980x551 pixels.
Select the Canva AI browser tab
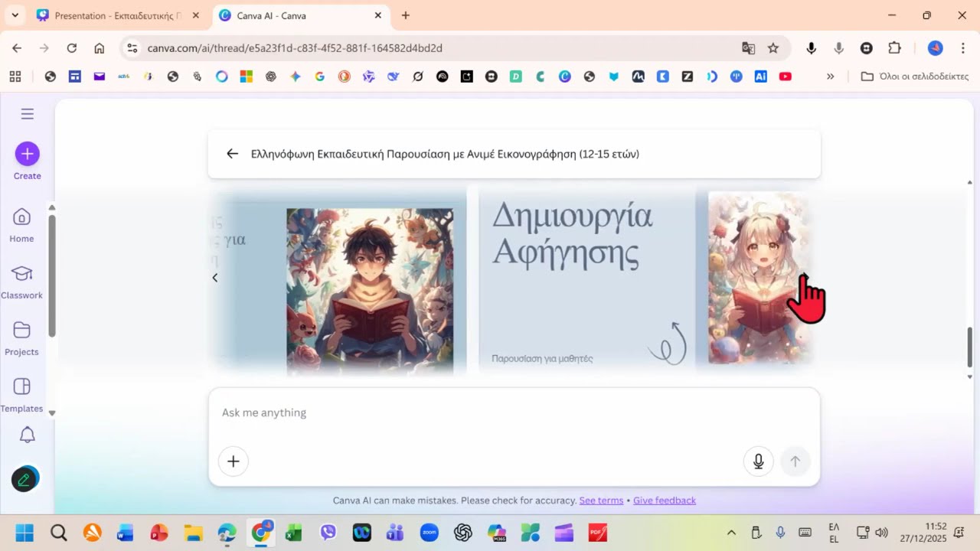299,15
